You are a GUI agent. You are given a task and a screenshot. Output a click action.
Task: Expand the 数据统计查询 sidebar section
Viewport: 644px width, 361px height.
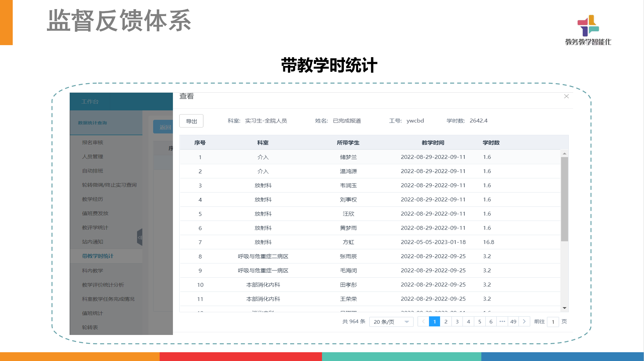(x=92, y=123)
